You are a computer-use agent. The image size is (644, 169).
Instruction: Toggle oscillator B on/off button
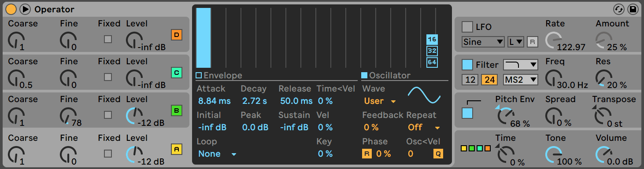coord(177,110)
